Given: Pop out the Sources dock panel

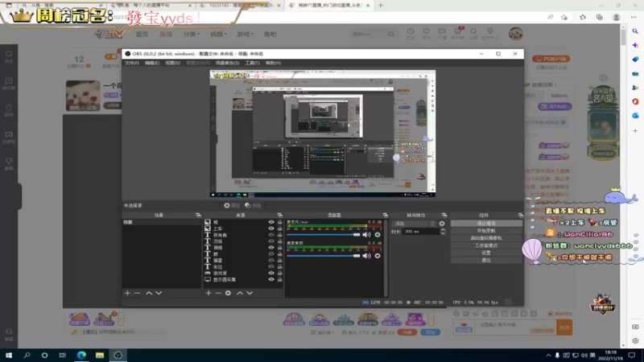Looking at the screenshot, I should [x=279, y=215].
